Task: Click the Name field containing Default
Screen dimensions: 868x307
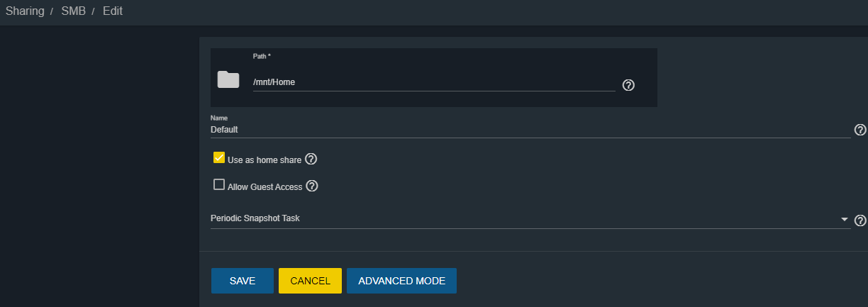Action: 528,130
